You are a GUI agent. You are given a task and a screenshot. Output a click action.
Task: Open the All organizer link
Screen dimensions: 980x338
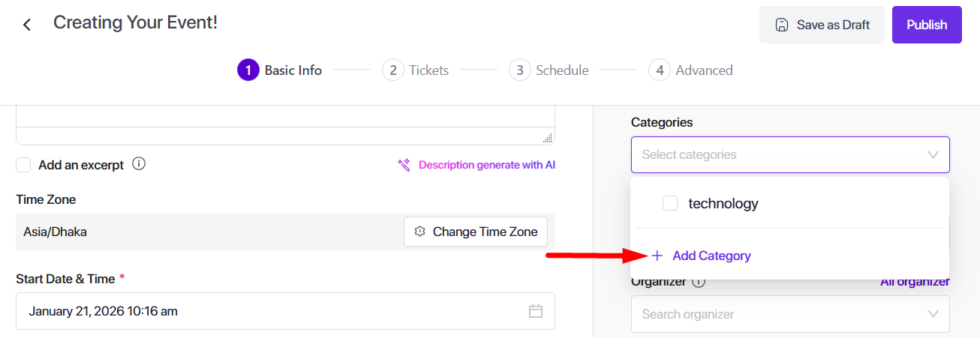pos(915,282)
